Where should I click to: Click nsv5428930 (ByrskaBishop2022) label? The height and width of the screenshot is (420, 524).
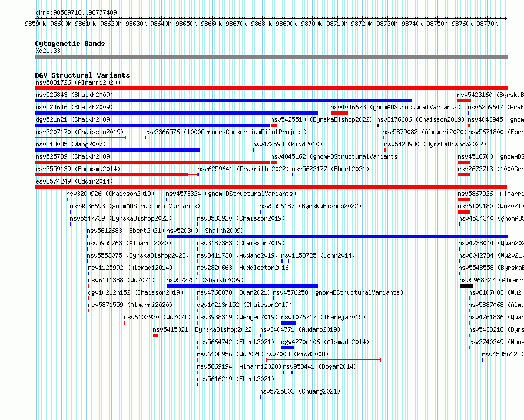coord(435,144)
